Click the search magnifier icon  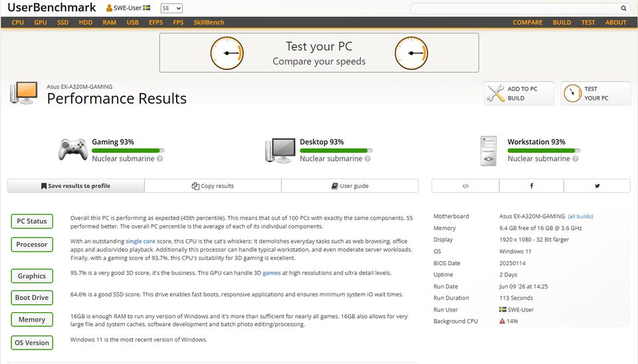[x=623, y=8]
